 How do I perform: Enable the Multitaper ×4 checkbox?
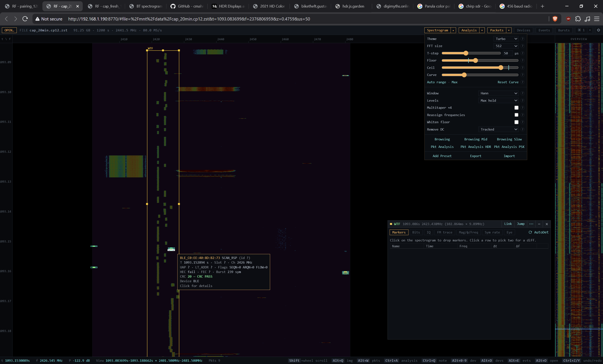click(x=516, y=108)
